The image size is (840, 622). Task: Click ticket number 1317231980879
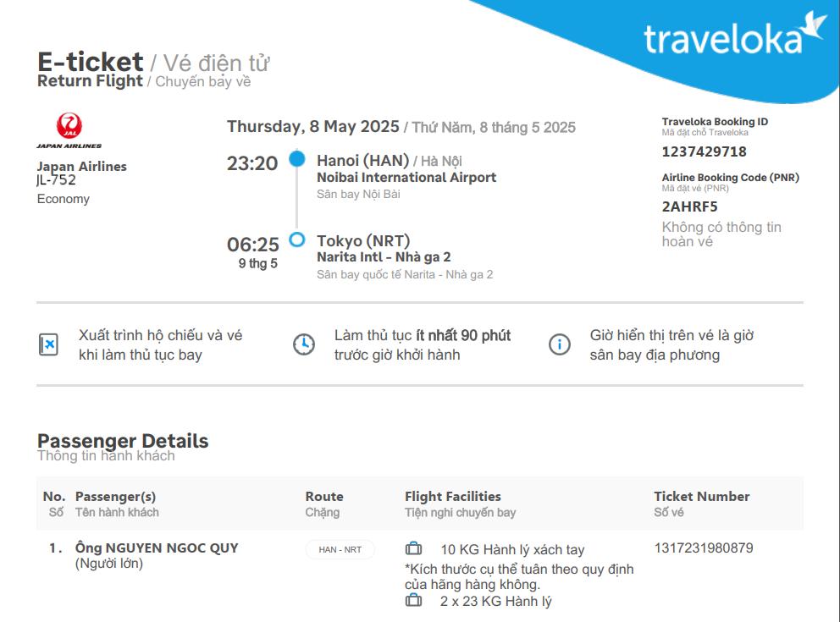coord(703,548)
